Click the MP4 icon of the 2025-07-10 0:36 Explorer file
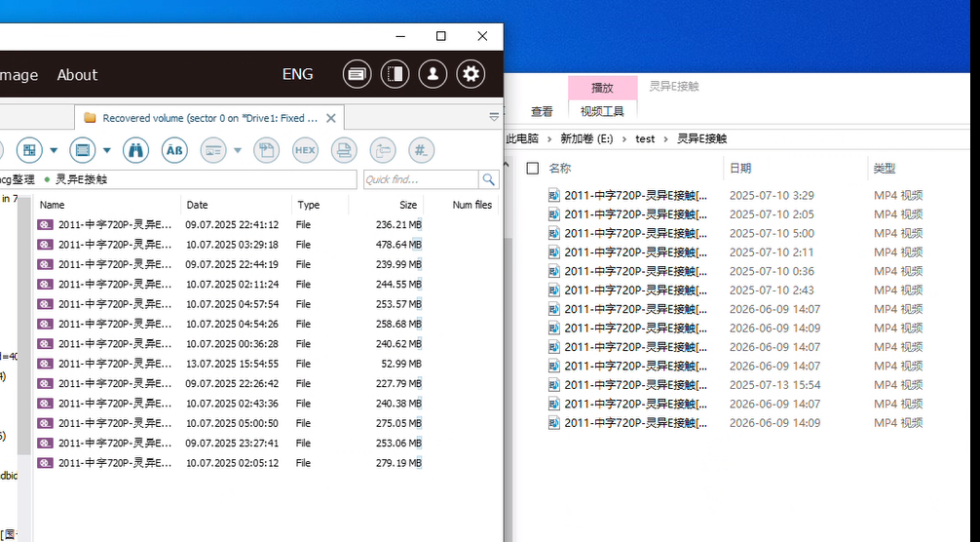980x542 pixels. click(x=553, y=271)
